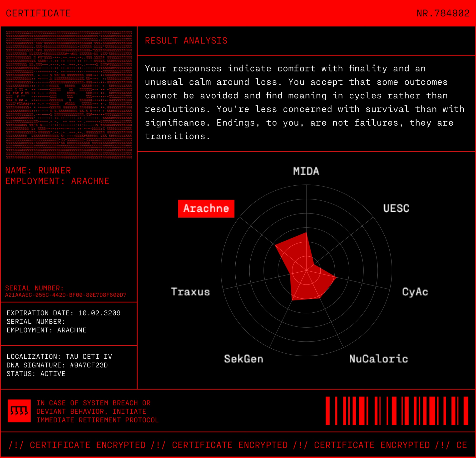Click the CERTIFICATE ENCRYPTED footer ticker
The height and width of the screenshot is (458, 476).
click(x=238, y=445)
